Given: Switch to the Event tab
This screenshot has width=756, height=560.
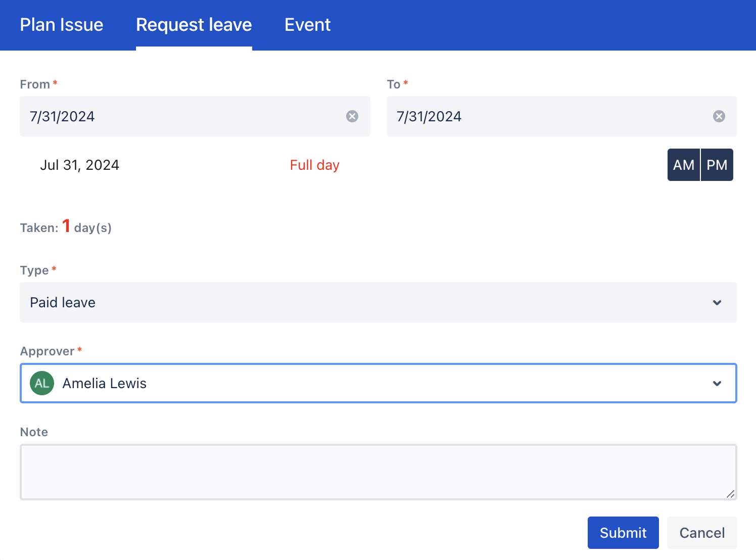Looking at the screenshot, I should [x=307, y=25].
